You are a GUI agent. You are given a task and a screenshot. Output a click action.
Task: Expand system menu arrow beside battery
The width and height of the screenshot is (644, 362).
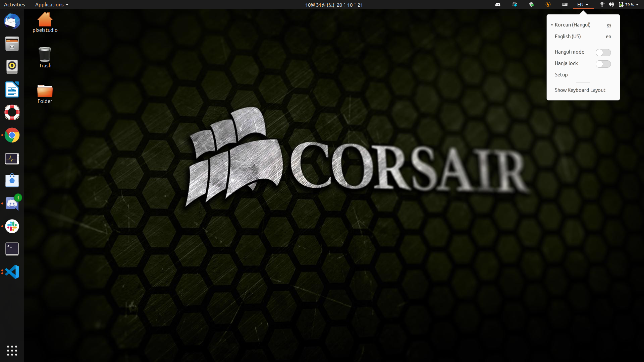click(x=637, y=5)
